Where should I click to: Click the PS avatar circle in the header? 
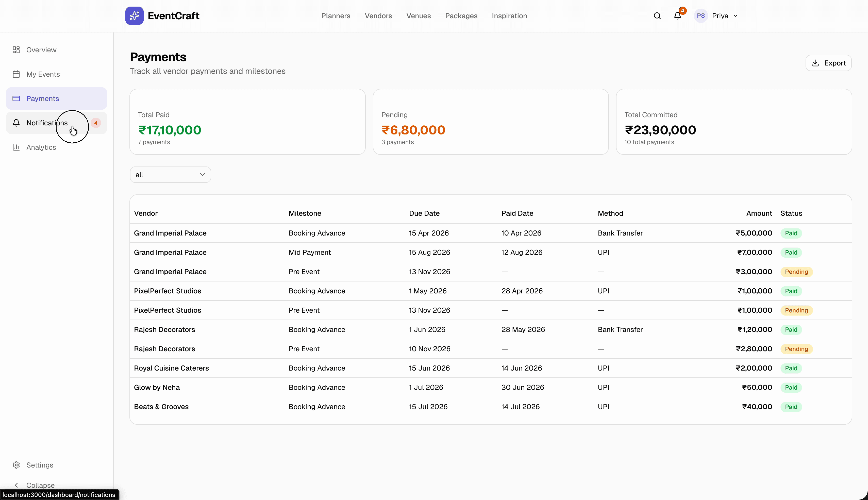[700, 15]
